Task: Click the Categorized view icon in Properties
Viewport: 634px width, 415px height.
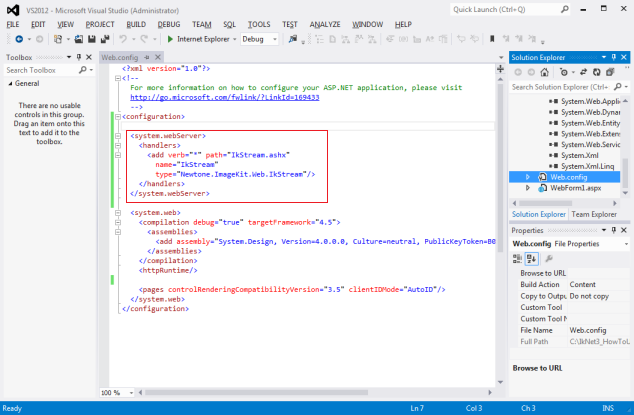Action: (x=518, y=258)
